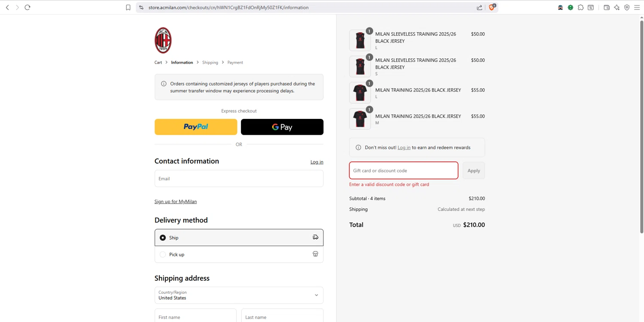The image size is (644, 322).
Task: Click 'Subtotal · 4 items' text
Action: pyautogui.click(x=367, y=198)
